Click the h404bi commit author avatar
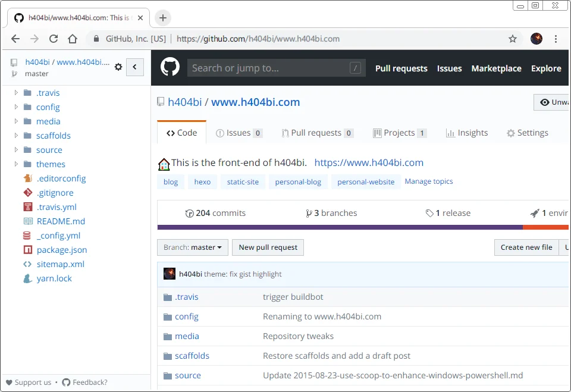 (x=170, y=274)
